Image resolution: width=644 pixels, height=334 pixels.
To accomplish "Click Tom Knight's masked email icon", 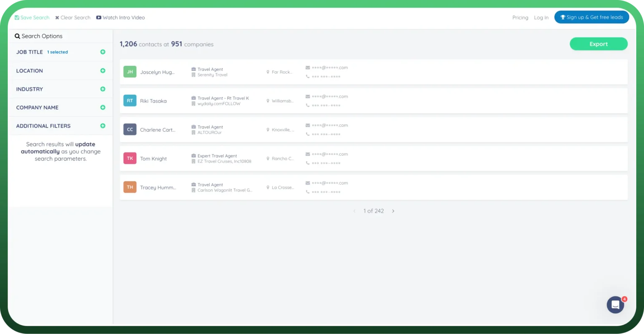I will tap(308, 154).
